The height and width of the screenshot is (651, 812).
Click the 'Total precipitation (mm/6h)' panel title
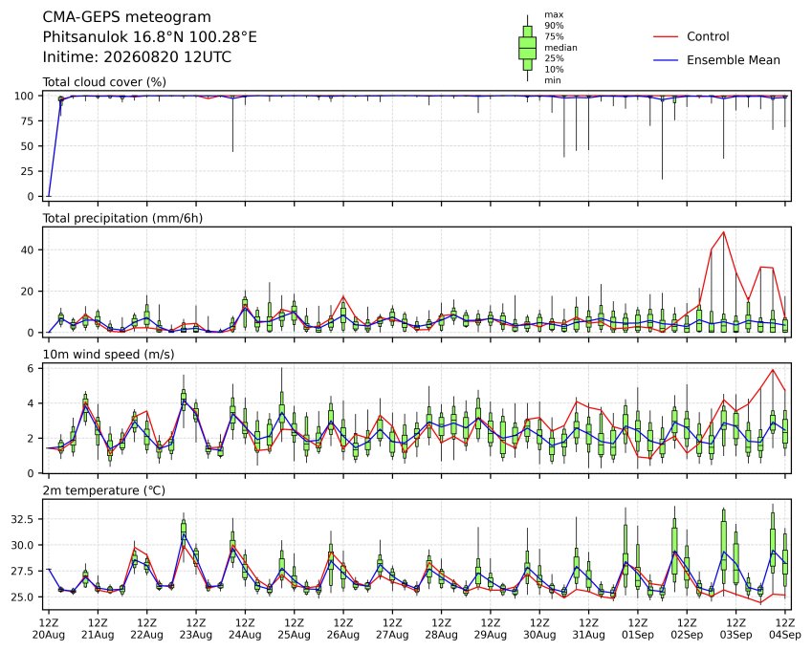click(x=122, y=218)
